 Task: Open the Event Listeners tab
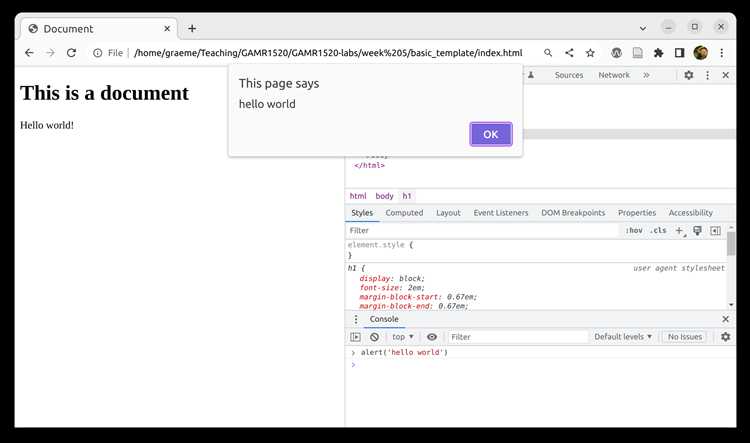pos(501,213)
